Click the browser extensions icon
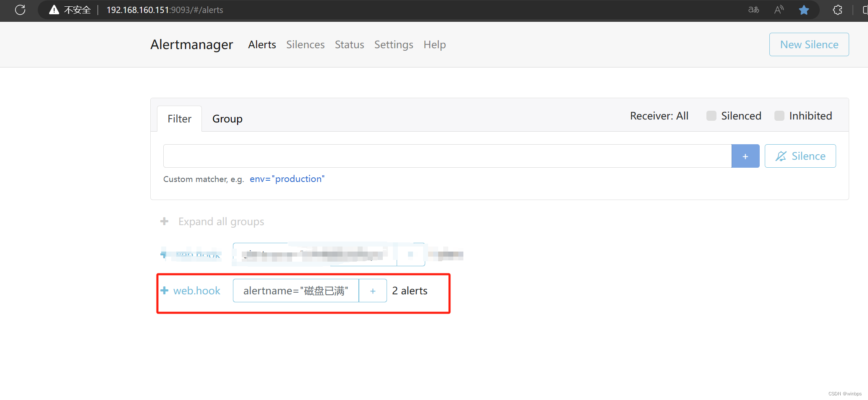 (x=837, y=10)
